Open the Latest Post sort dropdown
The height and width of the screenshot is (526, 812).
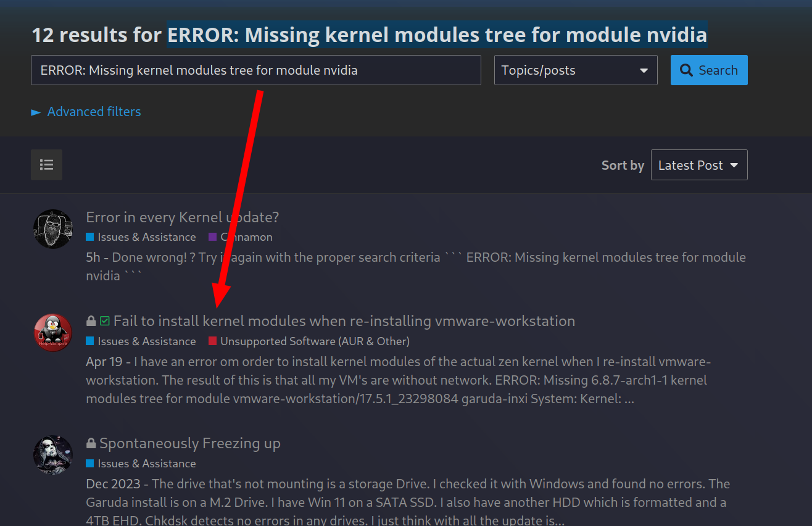click(x=699, y=165)
